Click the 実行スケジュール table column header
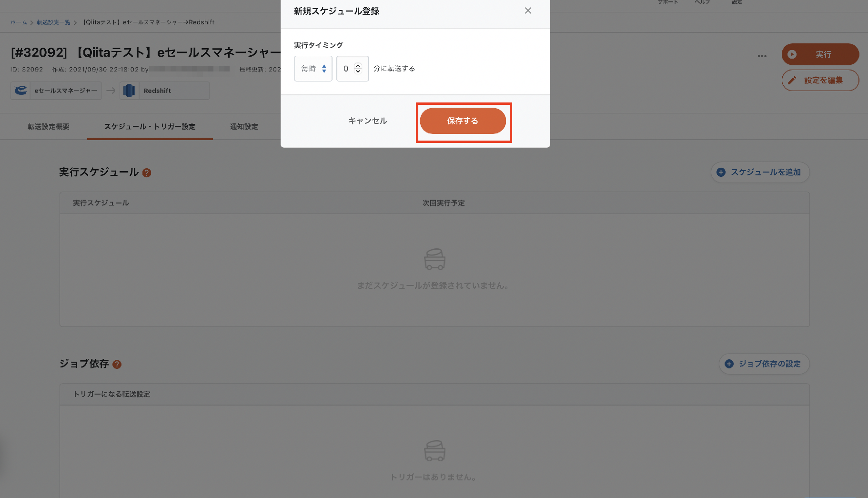Viewport: 868px width, 498px height. pyautogui.click(x=101, y=203)
